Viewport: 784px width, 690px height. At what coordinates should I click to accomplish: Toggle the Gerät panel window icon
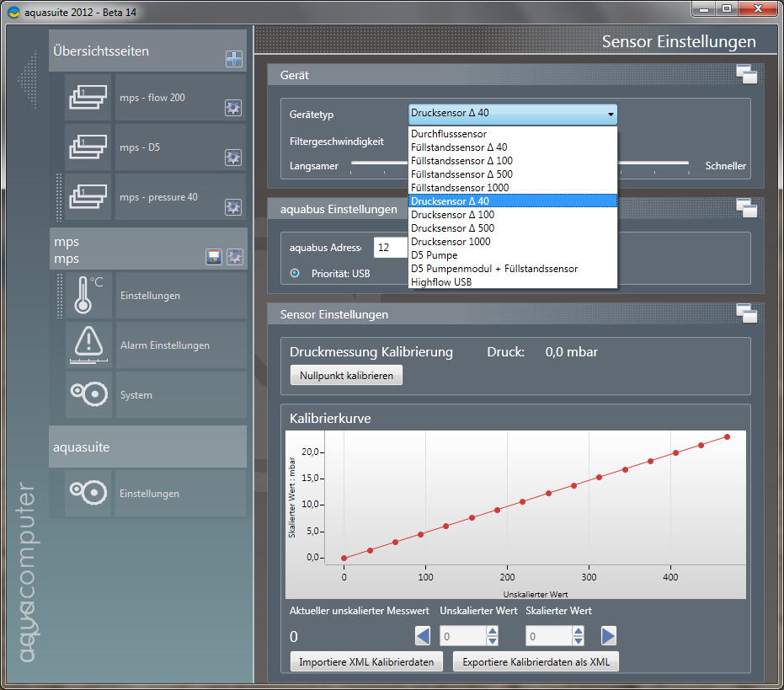746,74
